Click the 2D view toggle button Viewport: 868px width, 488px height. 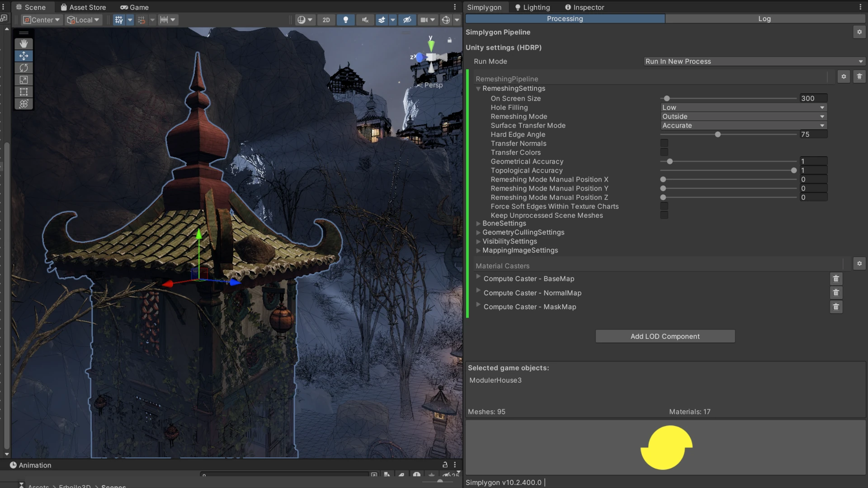coord(326,20)
